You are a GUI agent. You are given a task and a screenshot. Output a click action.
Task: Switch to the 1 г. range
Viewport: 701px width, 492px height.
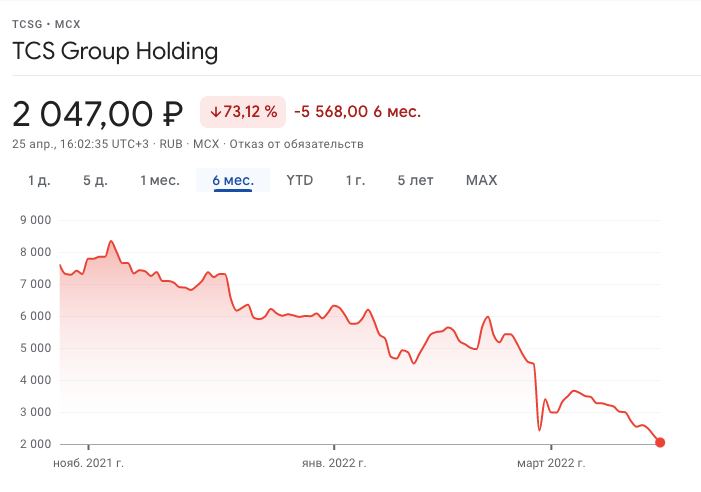355,181
